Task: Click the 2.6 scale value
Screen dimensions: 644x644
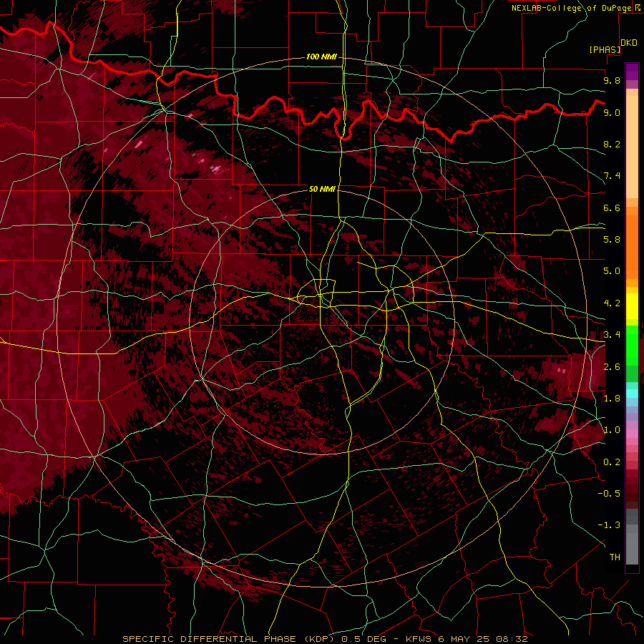Action: (612, 367)
